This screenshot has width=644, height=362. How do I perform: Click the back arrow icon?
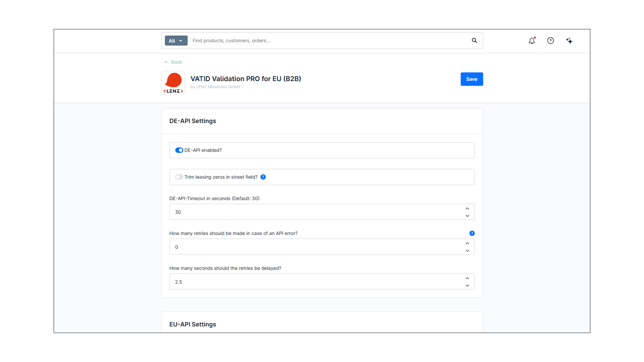(166, 62)
